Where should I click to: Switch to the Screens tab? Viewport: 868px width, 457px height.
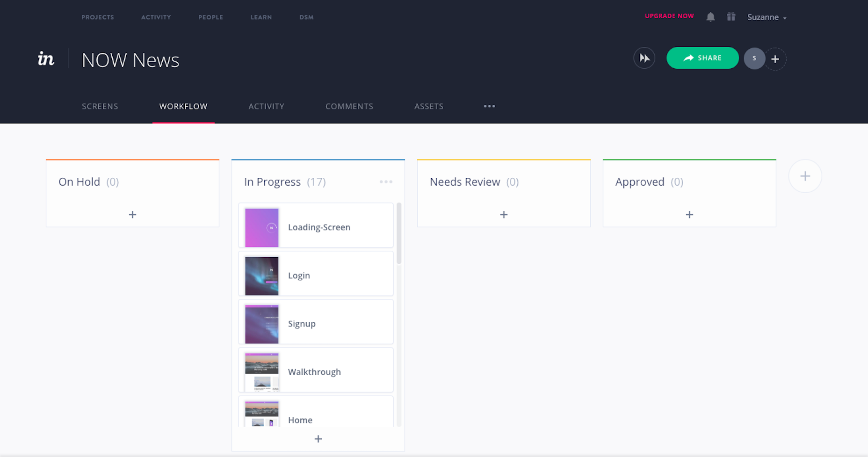point(100,106)
